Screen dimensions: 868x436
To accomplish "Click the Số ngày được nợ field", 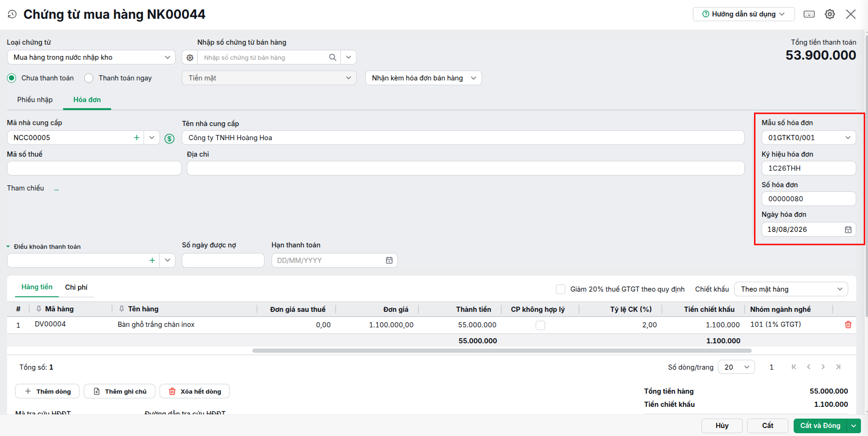I will click(x=223, y=260).
